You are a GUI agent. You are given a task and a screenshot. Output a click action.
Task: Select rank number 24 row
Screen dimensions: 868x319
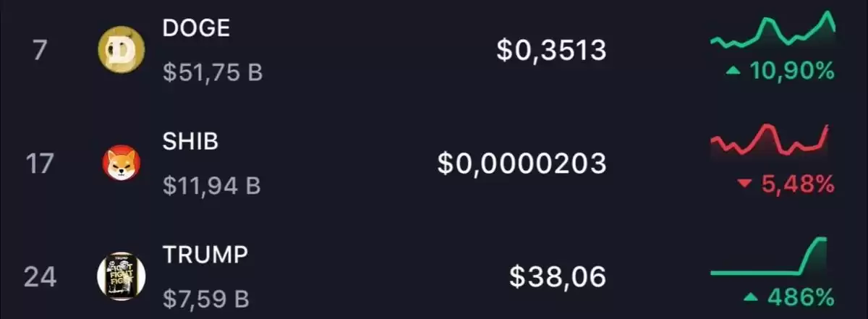(434, 276)
